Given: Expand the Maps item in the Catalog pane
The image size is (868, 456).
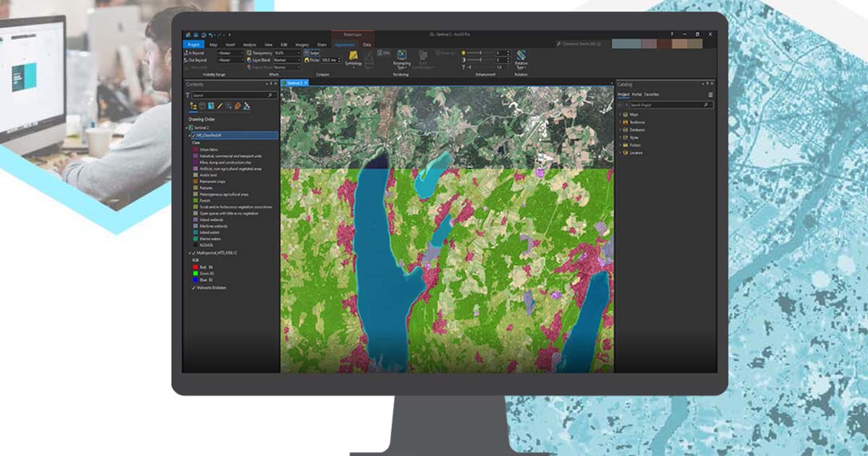Looking at the screenshot, I should [x=621, y=114].
